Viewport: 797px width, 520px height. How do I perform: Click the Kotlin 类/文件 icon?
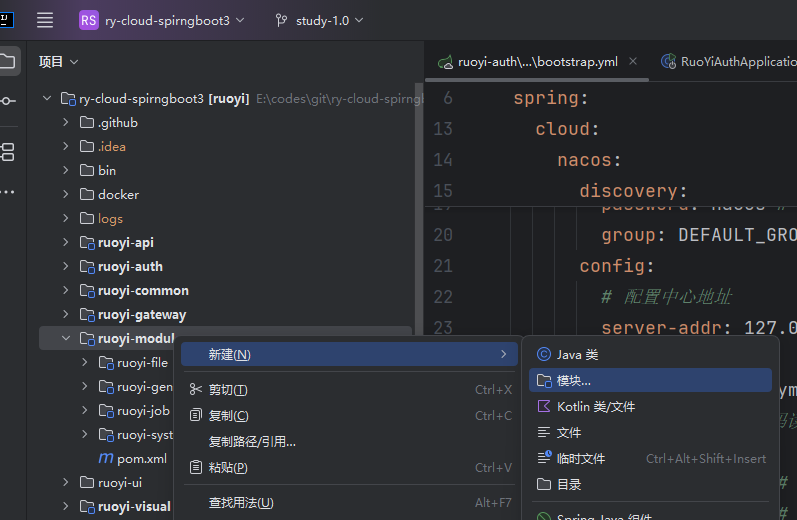(544, 407)
